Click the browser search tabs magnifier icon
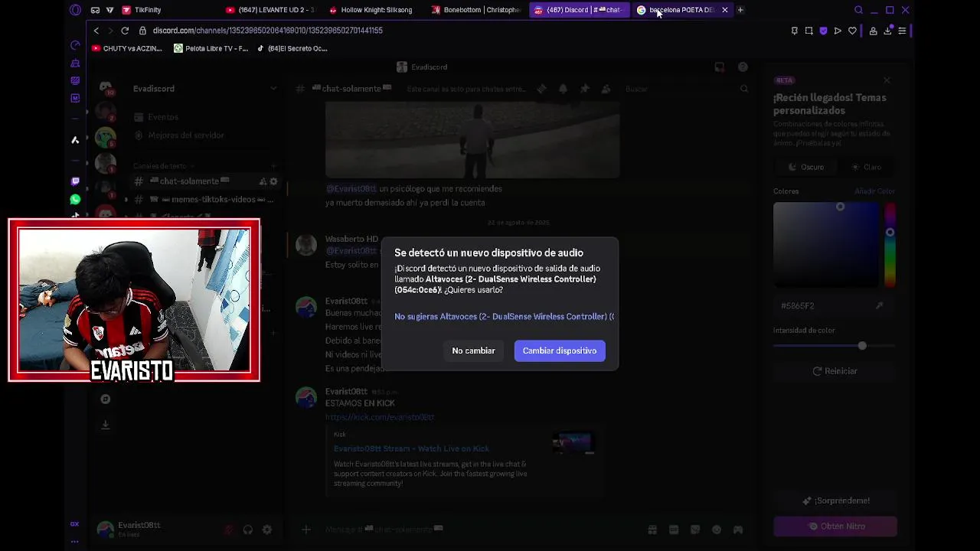980x551 pixels. click(x=858, y=10)
